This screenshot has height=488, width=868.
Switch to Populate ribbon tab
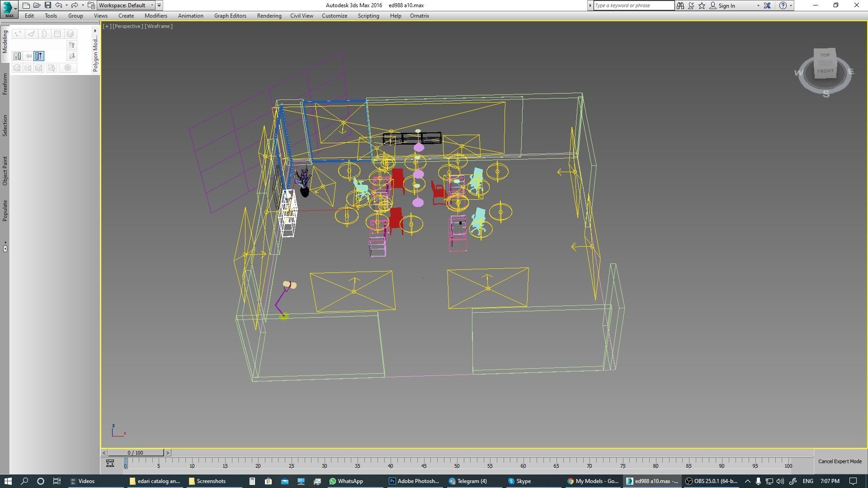click(5, 210)
